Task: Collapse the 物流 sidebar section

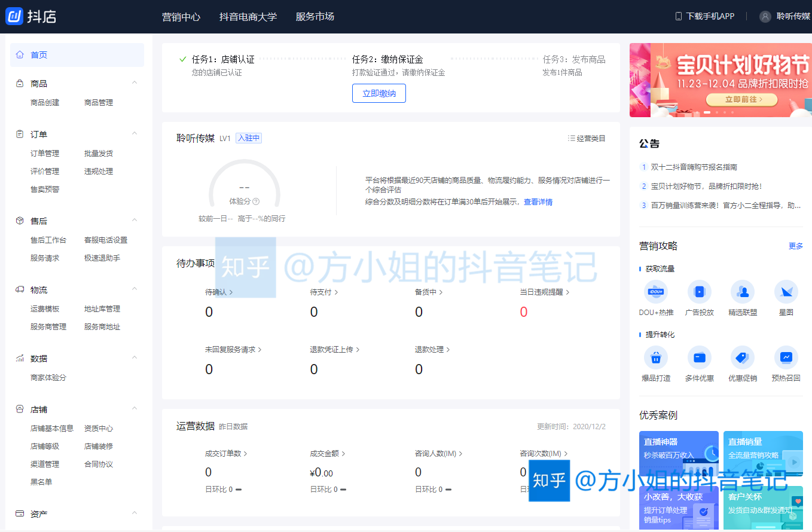Action: click(x=135, y=289)
